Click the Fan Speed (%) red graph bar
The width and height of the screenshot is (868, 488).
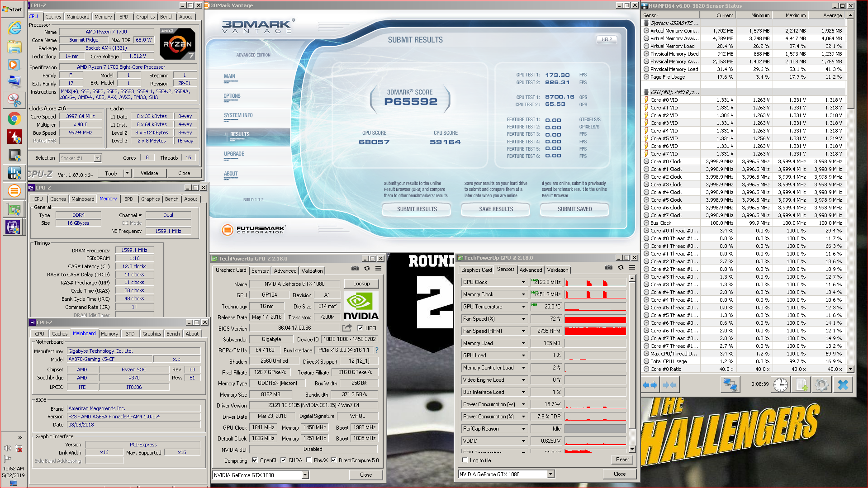[595, 319]
